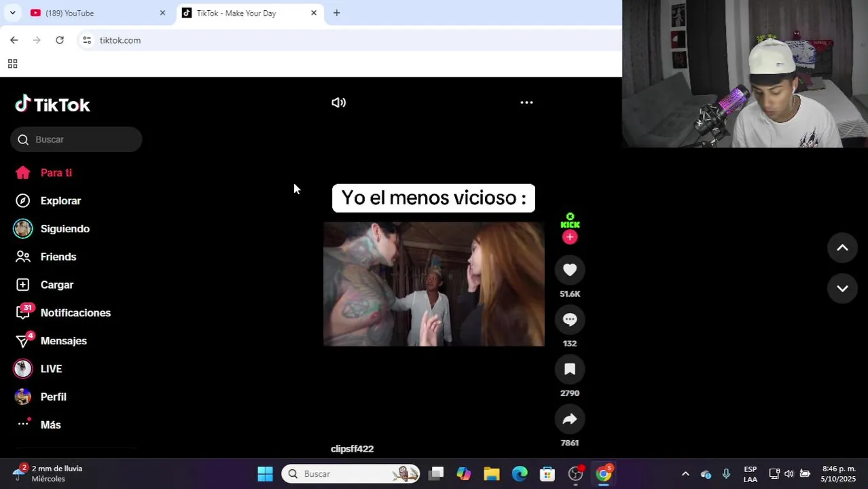Go to previous video with up chevron
868x489 pixels.
tap(842, 248)
